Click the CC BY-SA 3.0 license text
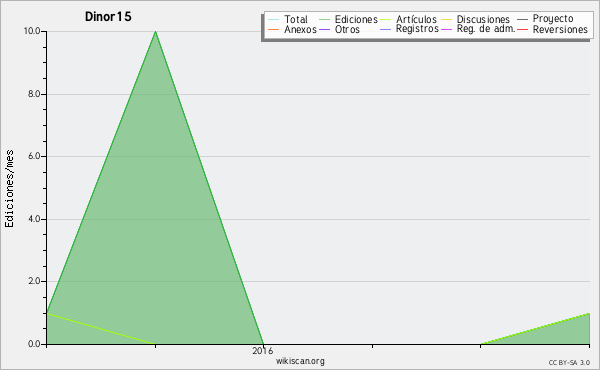Image resolution: width=600 pixels, height=370 pixels. point(569,363)
